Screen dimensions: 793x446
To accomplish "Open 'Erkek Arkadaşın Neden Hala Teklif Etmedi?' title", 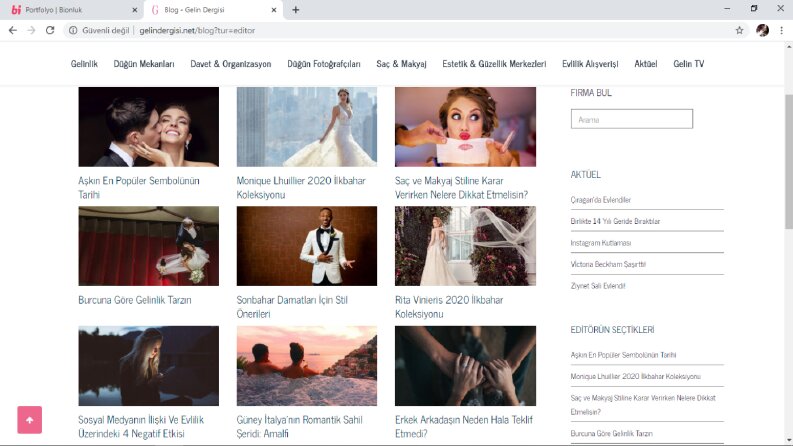I will point(464,426).
